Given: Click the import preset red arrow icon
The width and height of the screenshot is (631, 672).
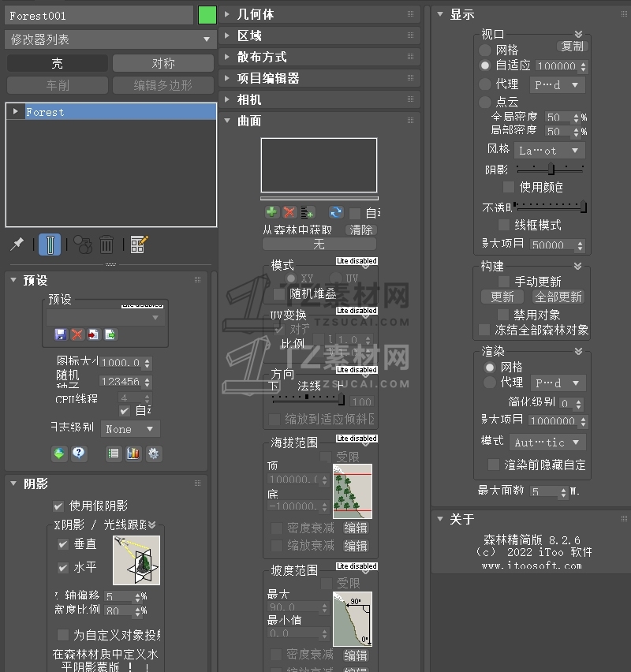Looking at the screenshot, I should [x=93, y=334].
